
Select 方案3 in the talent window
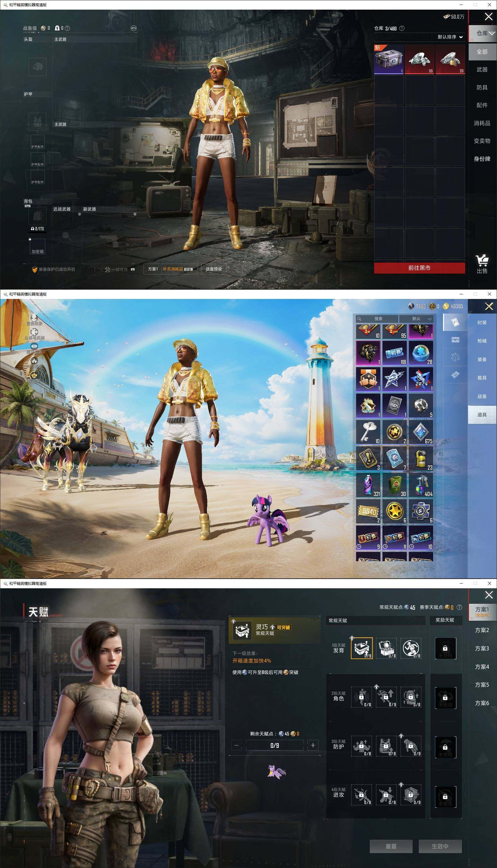482,648
